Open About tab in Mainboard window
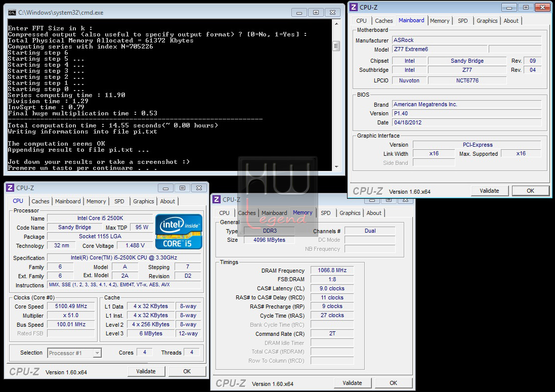 point(511,21)
